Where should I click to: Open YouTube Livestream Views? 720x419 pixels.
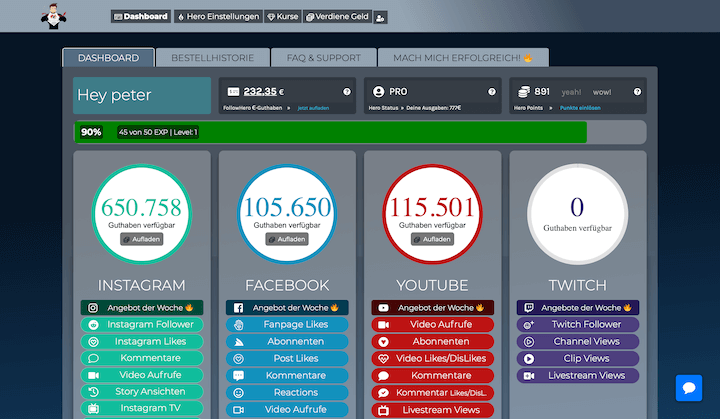433,410
